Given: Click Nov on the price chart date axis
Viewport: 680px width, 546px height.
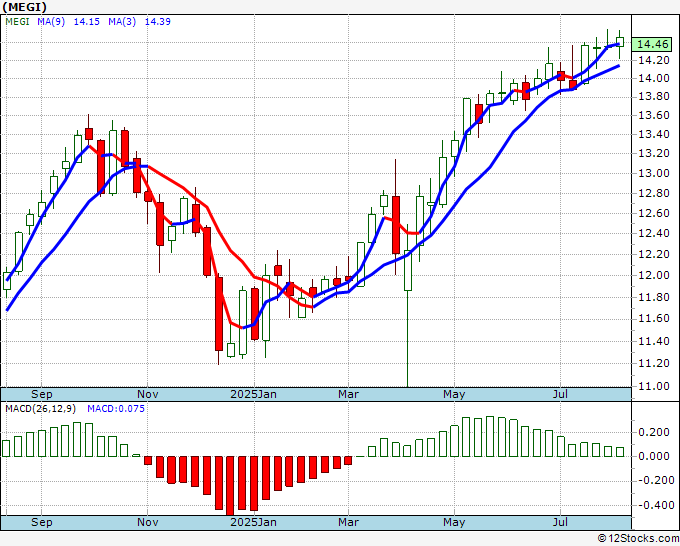Looking at the screenshot, I should click(147, 394).
